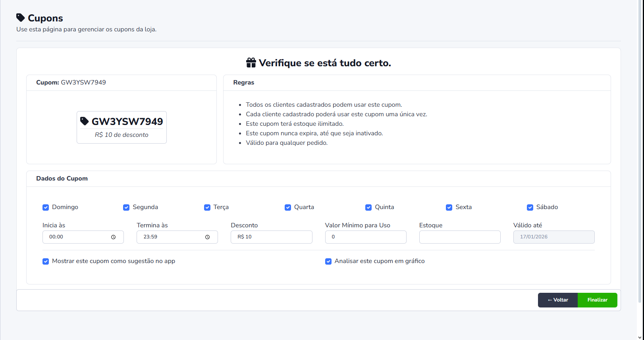Open the clock picker in Termina às
The width and height of the screenshot is (644, 340).
click(207, 237)
